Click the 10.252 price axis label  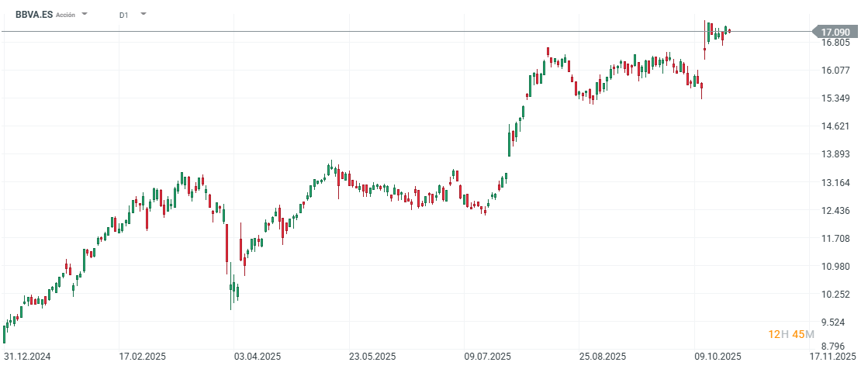(x=835, y=295)
